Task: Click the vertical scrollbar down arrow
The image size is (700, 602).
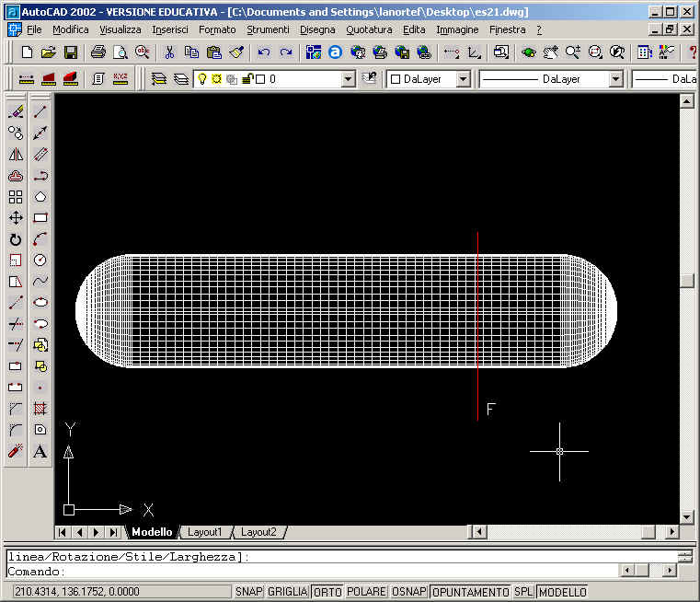Action: click(x=686, y=517)
